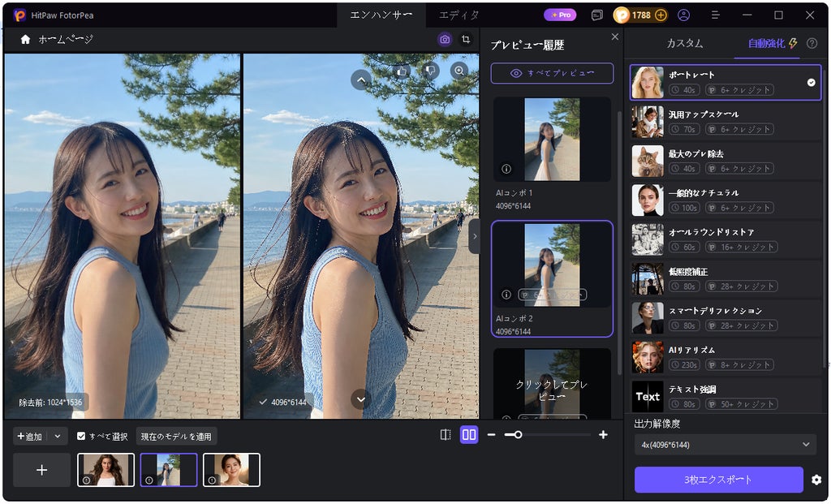Click the camera snapshot icon above the preview
This screenshot has height=504, width=831.
point(445,39)
